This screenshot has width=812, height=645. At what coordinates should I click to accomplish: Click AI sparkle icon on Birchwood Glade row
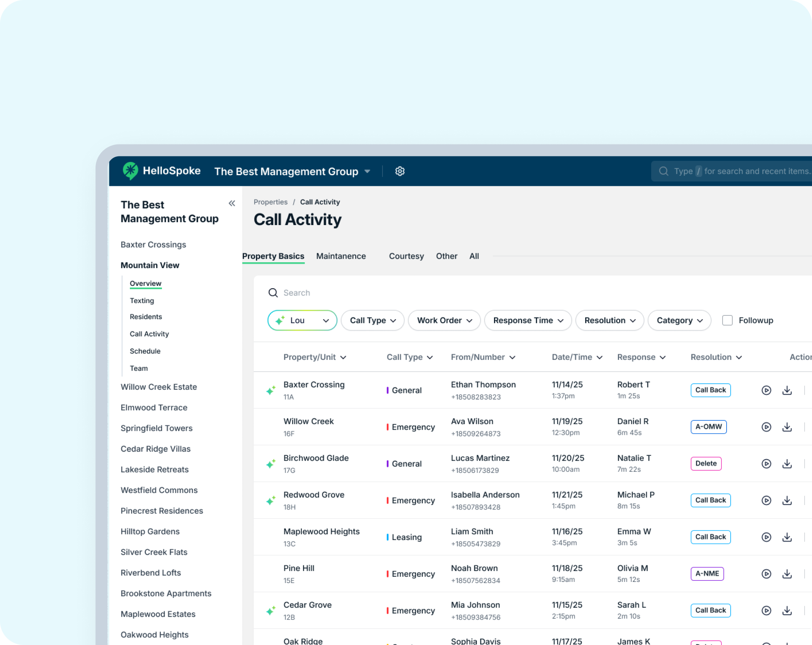coord(271,464)
